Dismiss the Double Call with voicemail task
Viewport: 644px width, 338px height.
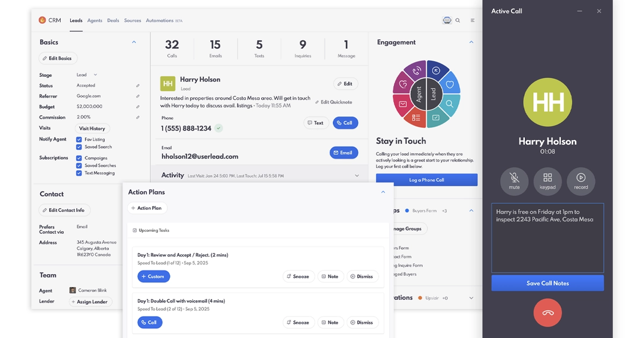coord(362,322)
